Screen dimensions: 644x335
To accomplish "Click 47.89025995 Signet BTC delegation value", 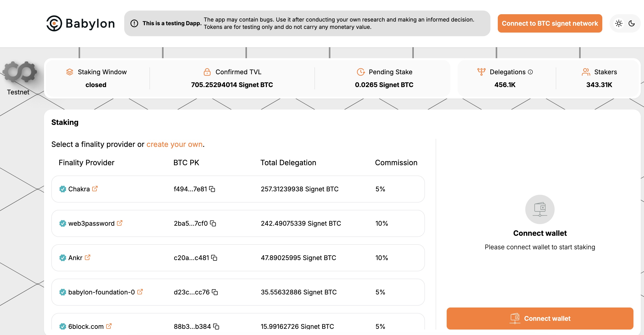I will [x=298, y=258].
